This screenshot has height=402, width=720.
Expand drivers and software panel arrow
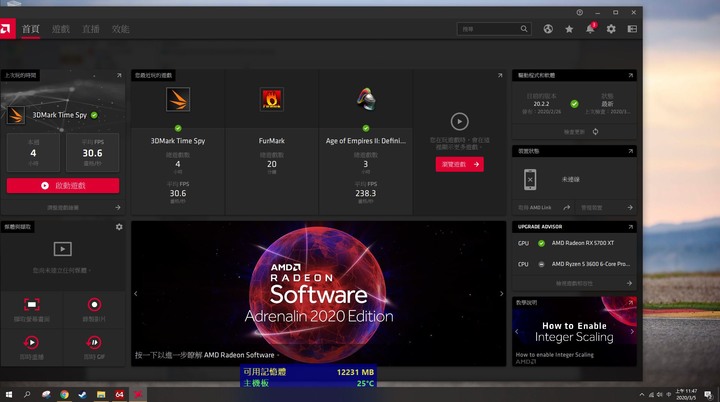tap(630, 75)
